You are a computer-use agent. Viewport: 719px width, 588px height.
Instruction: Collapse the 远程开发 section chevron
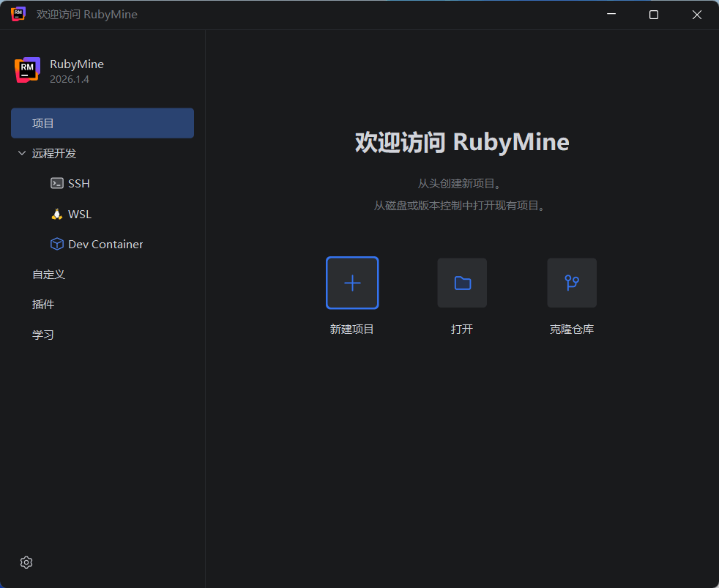[21, 153]
